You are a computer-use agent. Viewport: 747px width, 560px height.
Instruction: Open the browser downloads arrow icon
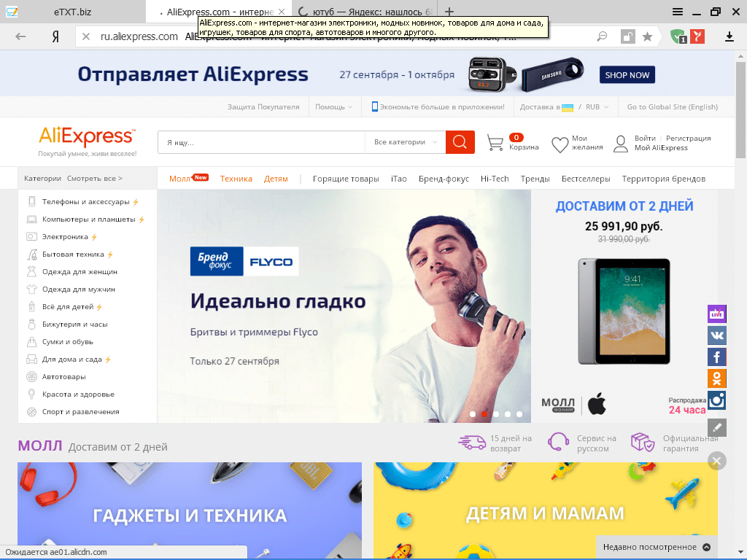tap(729, 36)
